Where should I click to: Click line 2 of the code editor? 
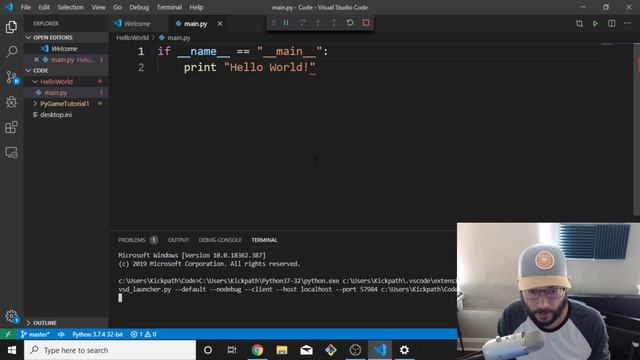pos(249,67)
